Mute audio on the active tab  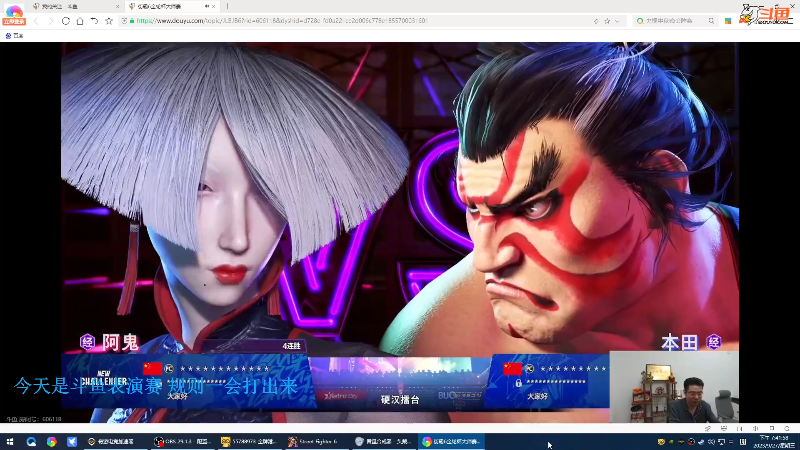pyautogui.click(x=207, y=7)
